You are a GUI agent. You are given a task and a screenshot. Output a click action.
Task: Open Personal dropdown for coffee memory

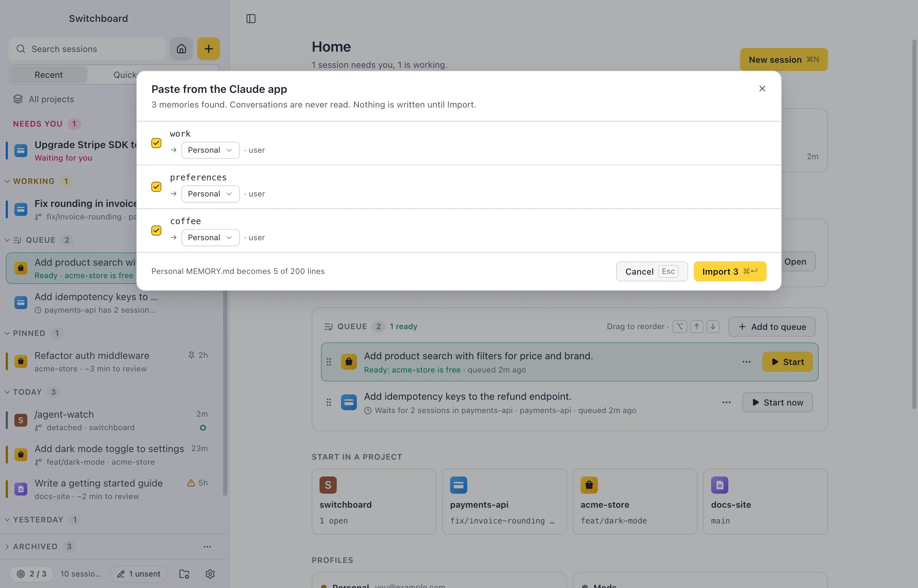coord(210,237)
